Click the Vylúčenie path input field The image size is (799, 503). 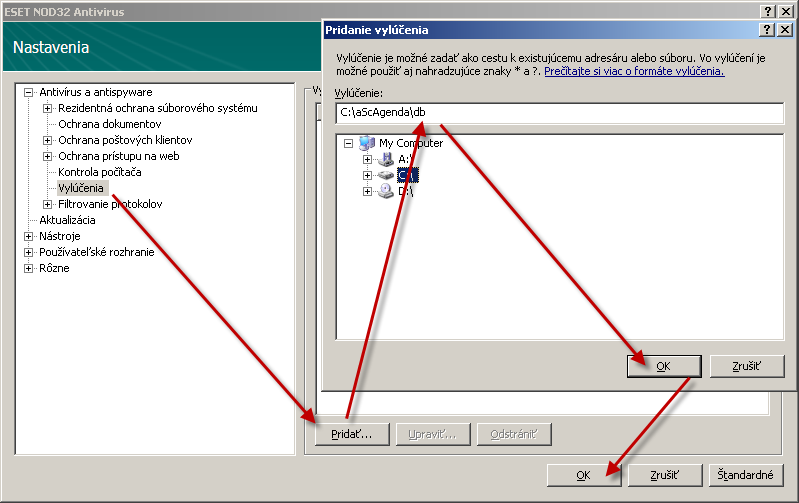click(x=560, y=113)
